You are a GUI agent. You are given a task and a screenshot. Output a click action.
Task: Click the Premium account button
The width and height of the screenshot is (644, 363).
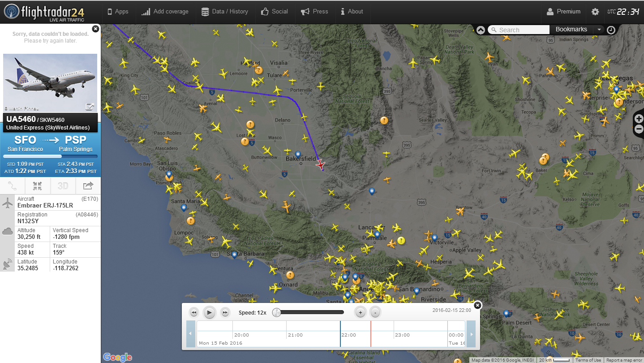(x=563, y=12)
